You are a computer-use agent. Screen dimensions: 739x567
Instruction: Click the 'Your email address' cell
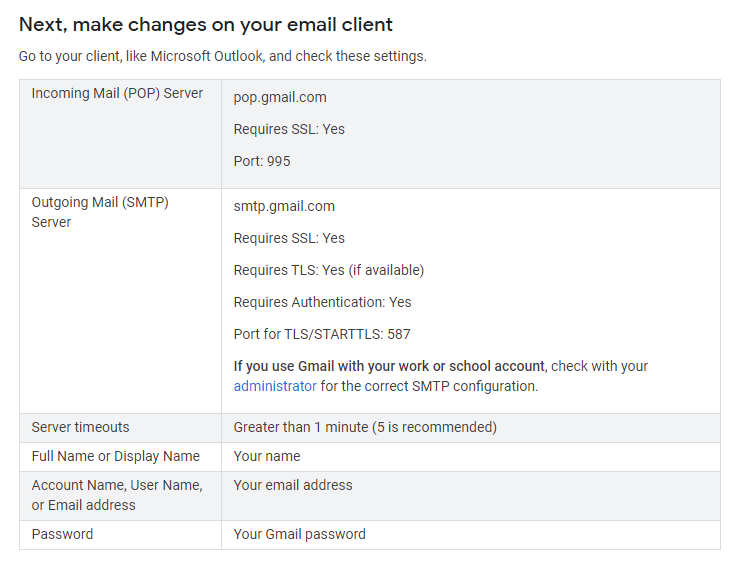tap(293, 485)
